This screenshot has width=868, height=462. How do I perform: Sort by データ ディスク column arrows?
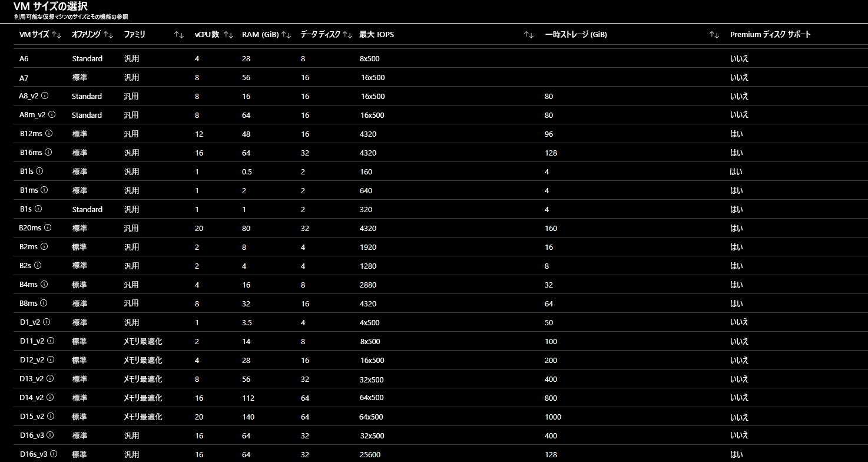pos(347,35)
